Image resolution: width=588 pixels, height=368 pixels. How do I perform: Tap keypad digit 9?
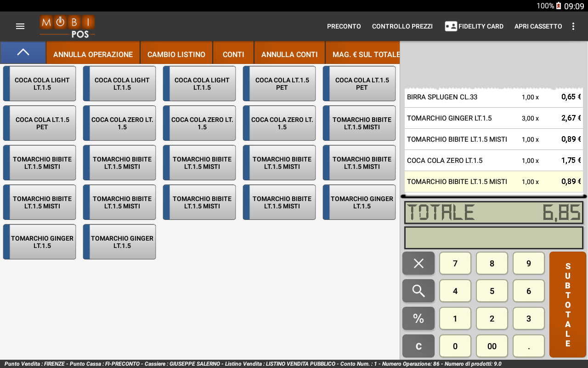click(529, 263)
